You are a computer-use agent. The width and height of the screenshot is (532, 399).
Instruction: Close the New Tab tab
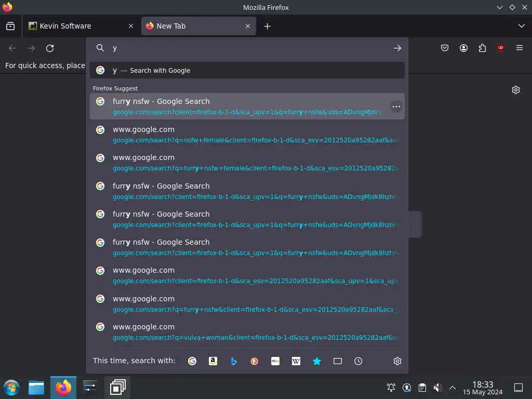pyautogui.click(x=248, y=26)
